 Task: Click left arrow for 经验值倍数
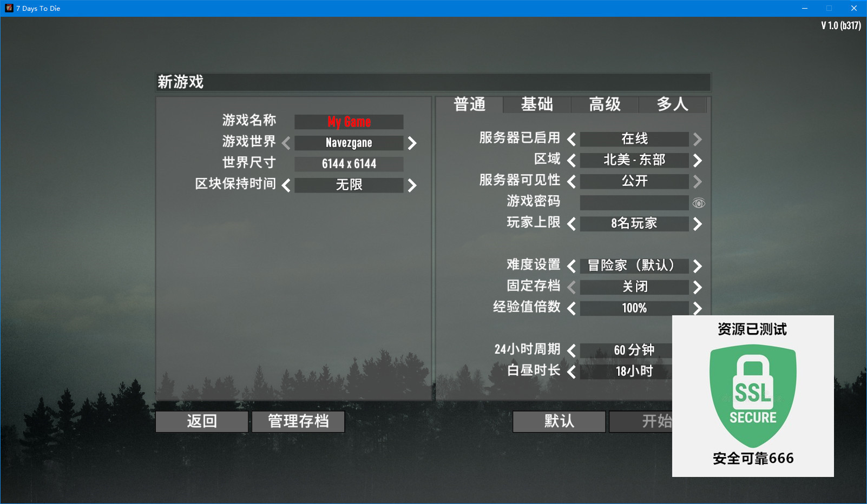click(572, 308)
